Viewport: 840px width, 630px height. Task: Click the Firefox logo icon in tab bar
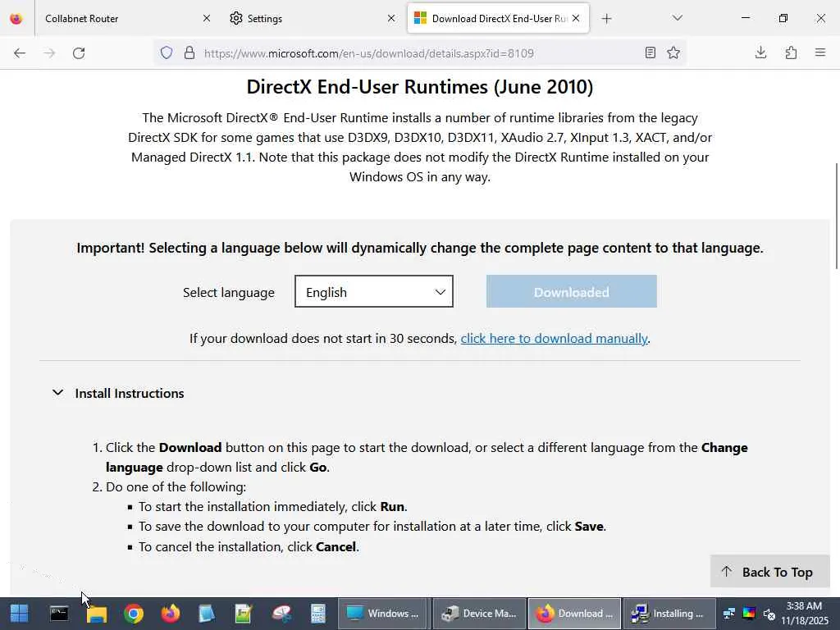click(x=16, y=18)
